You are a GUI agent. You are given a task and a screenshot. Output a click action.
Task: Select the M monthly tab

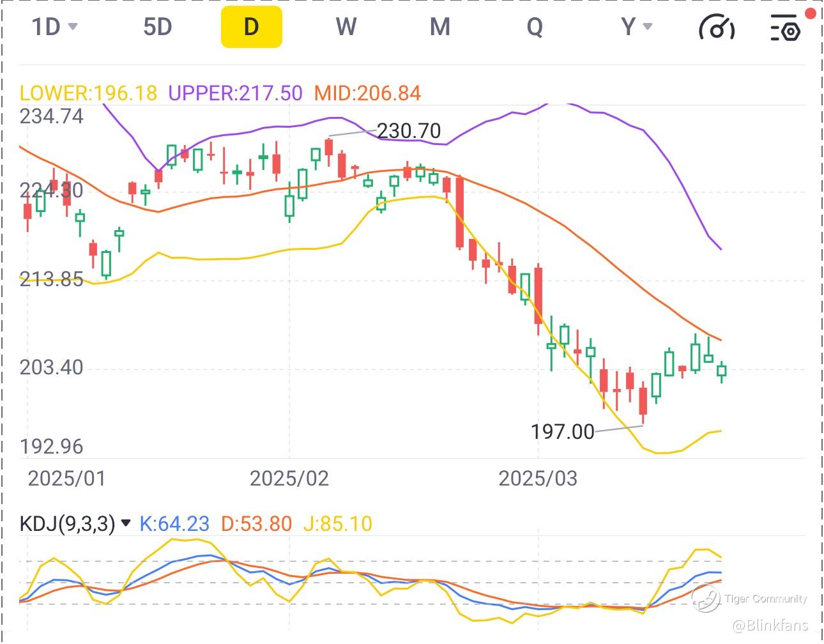[439, 27]
